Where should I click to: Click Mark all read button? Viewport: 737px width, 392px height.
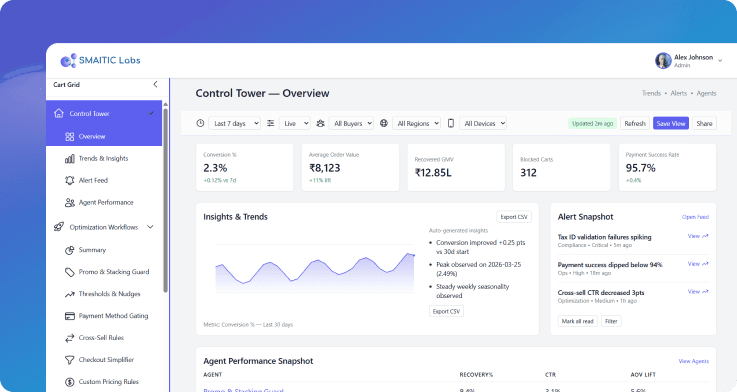point(578,321)
